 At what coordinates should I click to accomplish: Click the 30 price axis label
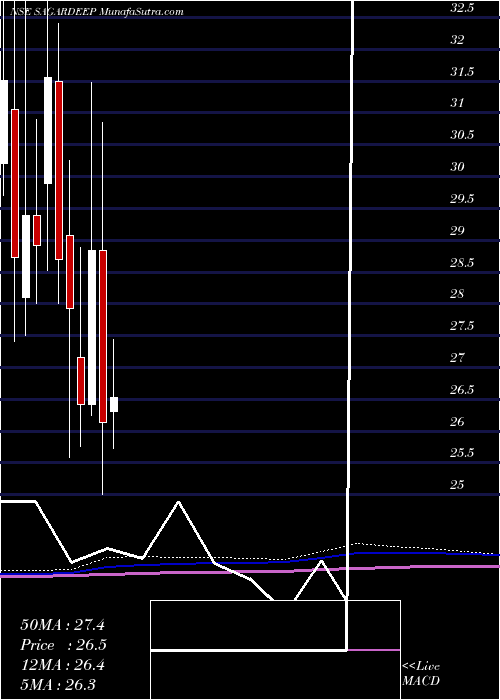pyautogui.click(x=457, y=167)
